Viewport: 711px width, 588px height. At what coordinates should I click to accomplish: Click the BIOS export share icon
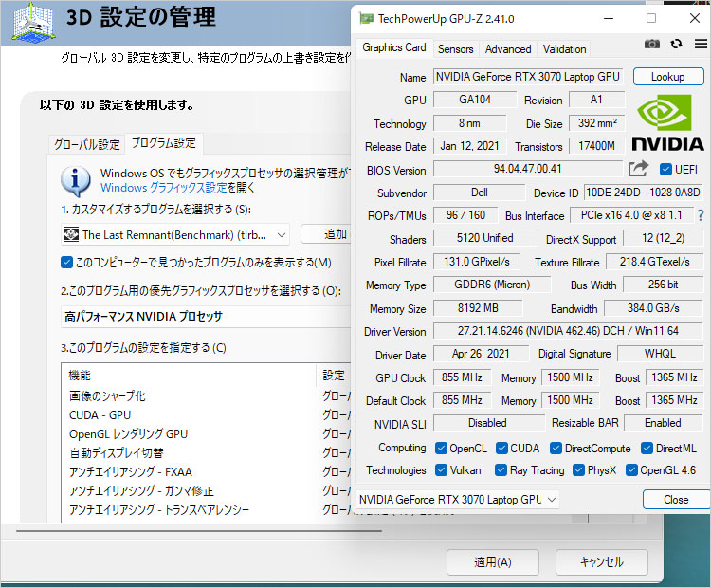pyautogui.click(x=638, y=169)
